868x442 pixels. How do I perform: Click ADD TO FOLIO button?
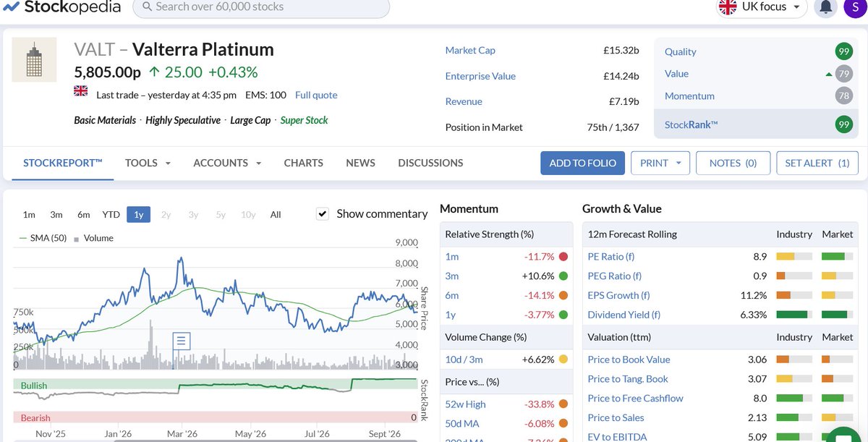click(x=583, y=163)
